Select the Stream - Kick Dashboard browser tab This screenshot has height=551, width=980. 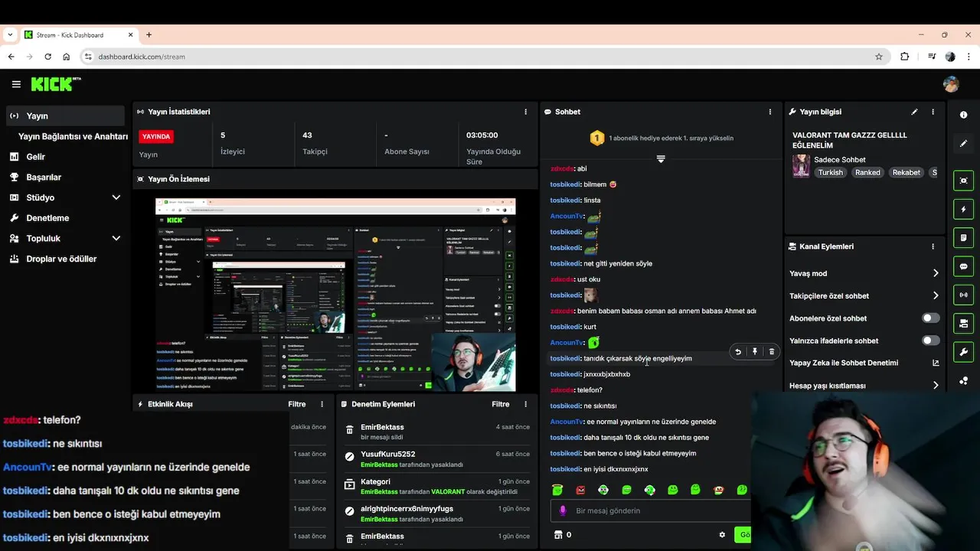coord(79,34)
